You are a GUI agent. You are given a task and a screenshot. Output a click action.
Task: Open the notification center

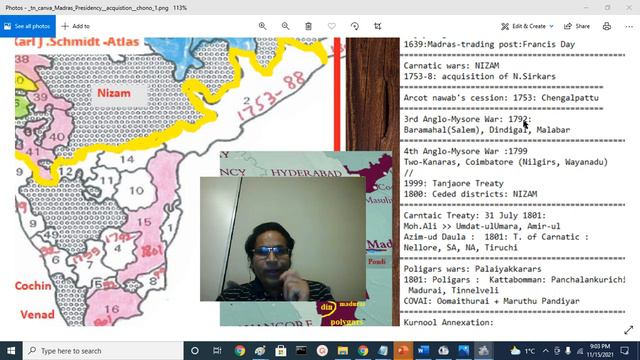[624, 351]
